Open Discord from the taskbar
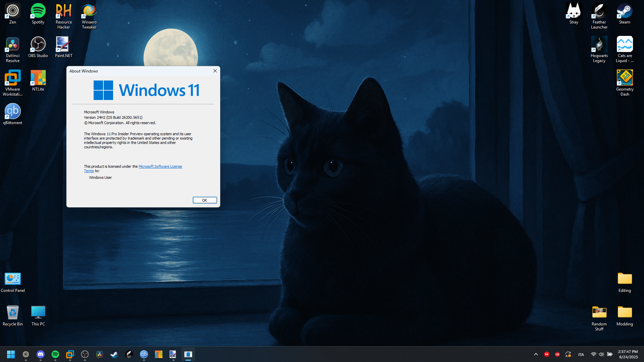This screenshot has width=644, height=362. (41, 354)
